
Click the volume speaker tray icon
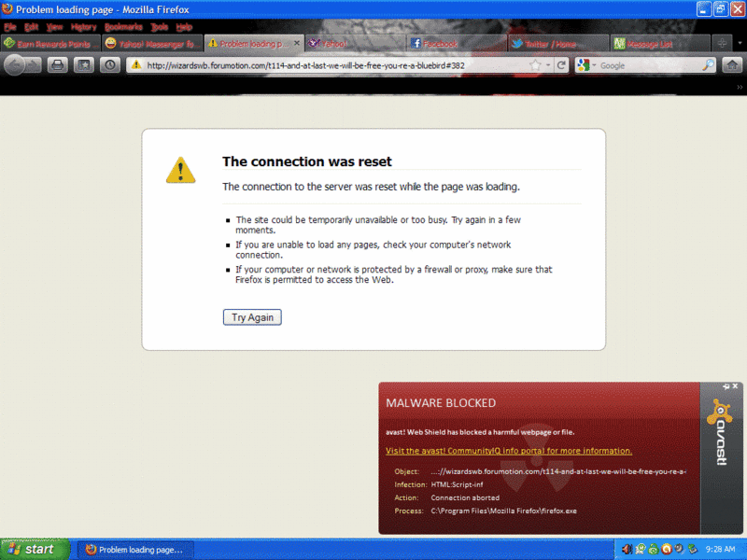627,550
